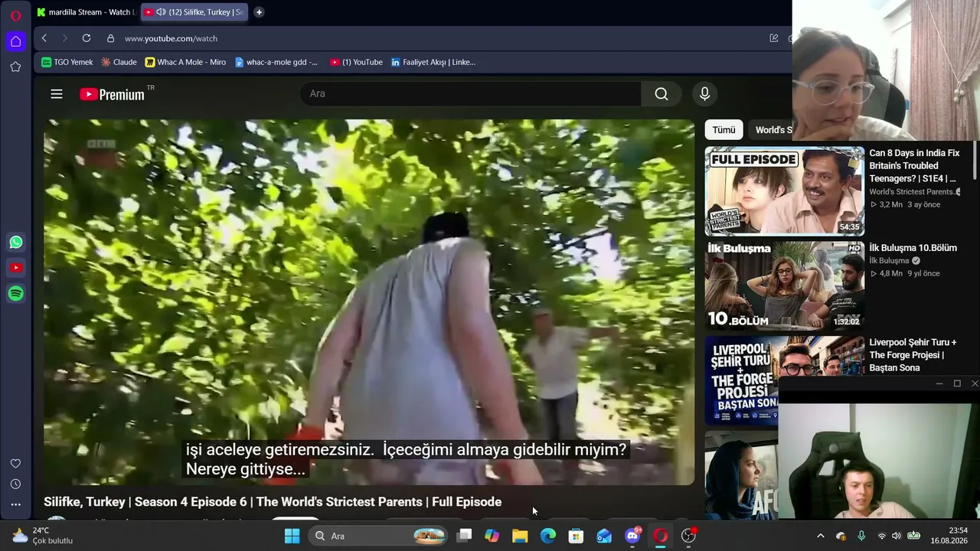The width and height of the screenshot is (980, 551).
Task: Open the TGO Yemek bookmark
Action: pos(67,62)
